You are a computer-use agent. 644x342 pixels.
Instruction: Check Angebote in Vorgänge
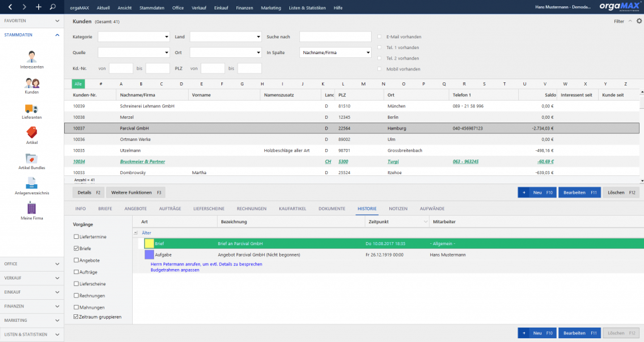point(76,260)
